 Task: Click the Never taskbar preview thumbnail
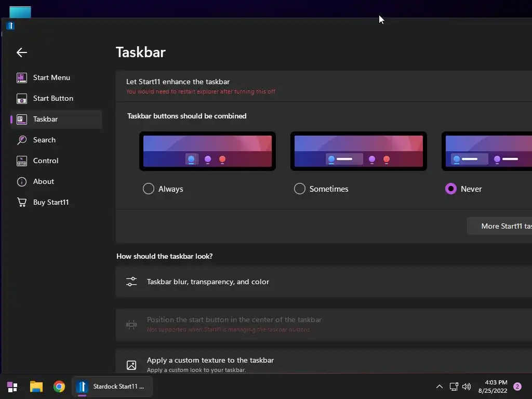(x=487, y=151)
